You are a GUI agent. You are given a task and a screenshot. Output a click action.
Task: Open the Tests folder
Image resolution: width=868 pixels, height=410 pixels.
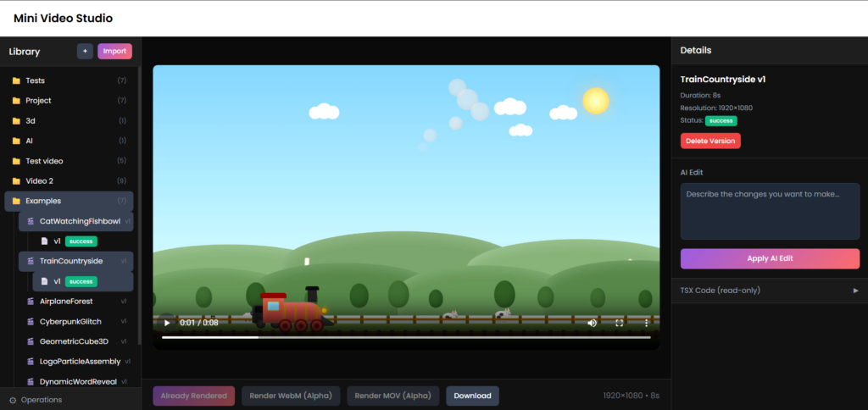(69, 80)
